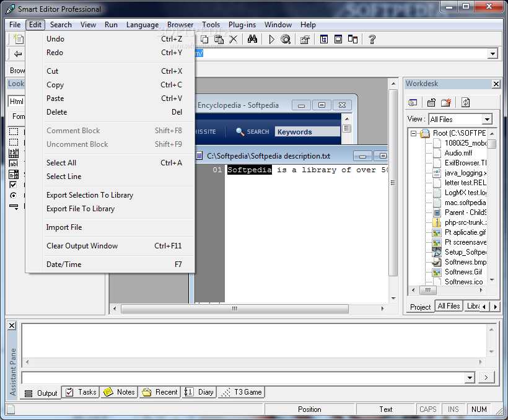
Task: Toggle the tree panel layout icon
Action: (x=323, y=39)
